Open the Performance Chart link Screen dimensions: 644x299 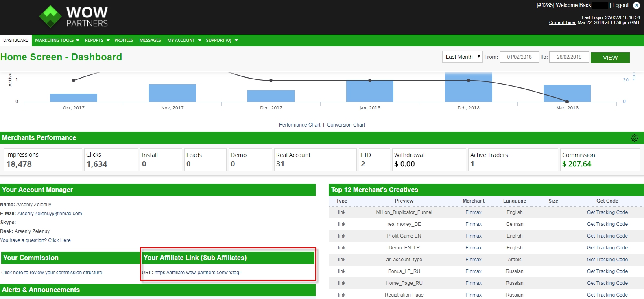(299, 125)
